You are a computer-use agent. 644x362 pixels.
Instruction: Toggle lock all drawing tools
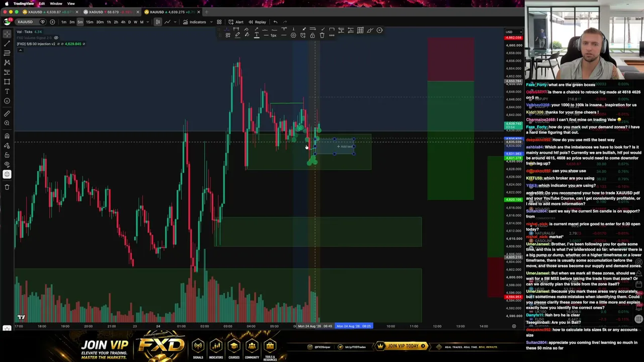7,155
